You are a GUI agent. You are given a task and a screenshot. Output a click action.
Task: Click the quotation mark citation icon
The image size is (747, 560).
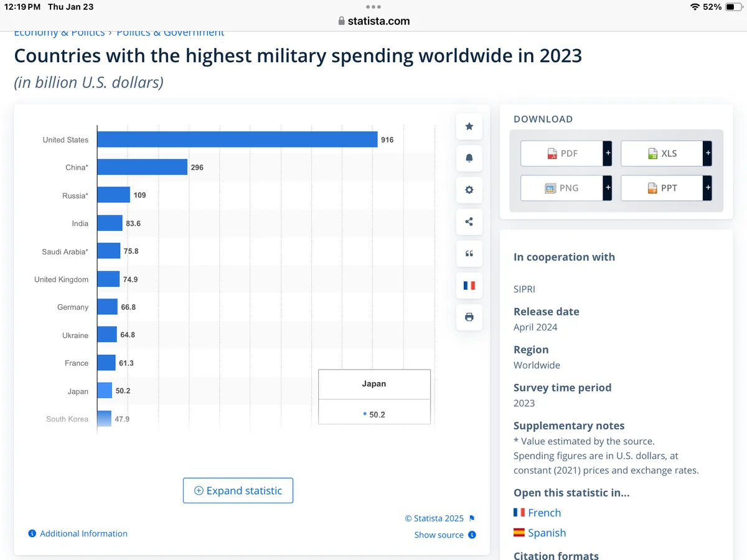click(469, 253)
